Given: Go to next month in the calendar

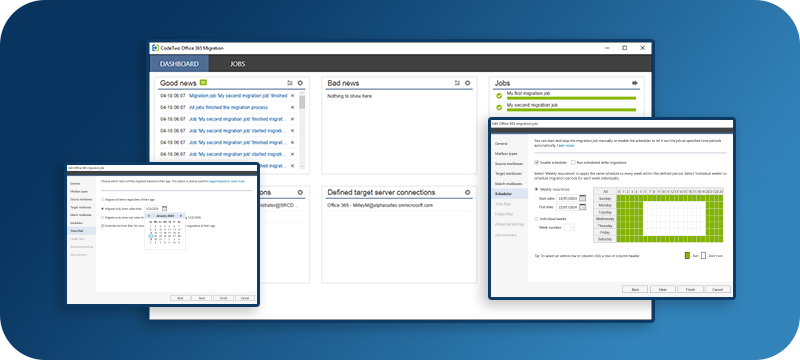Looking at the screenshot, I should tap(181, 216).
